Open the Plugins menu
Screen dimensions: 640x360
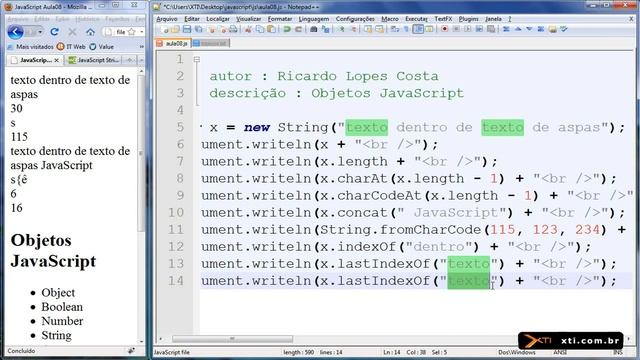pyautogui.click(x=469, y=19)
